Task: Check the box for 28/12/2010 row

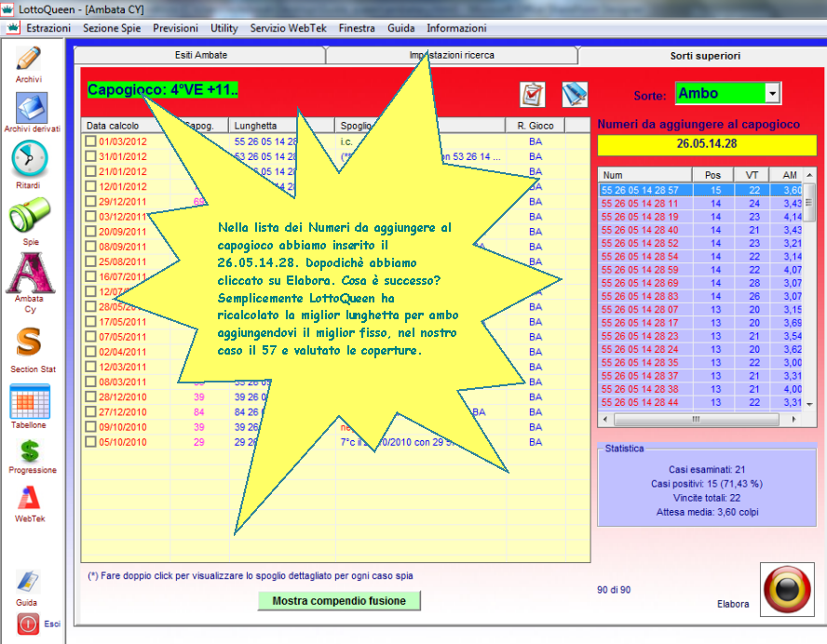Action: (90, 396)
